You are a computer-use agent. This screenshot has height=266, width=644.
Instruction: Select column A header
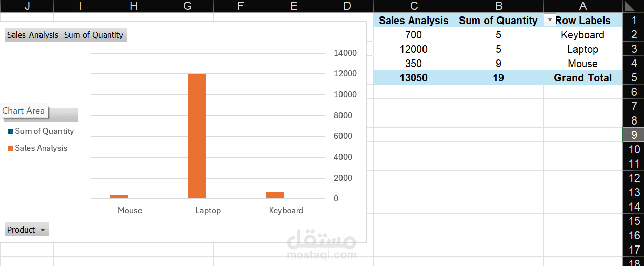tap(583, 6)
